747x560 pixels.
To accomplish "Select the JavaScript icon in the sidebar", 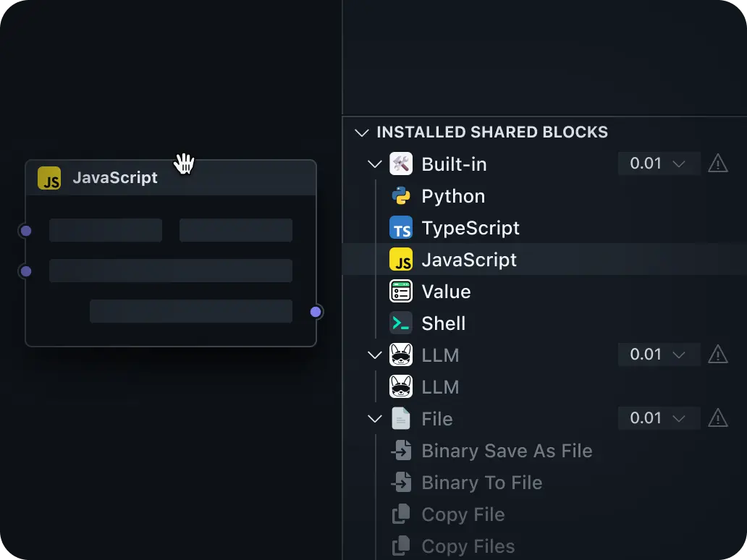I will [x=401, y=259].
